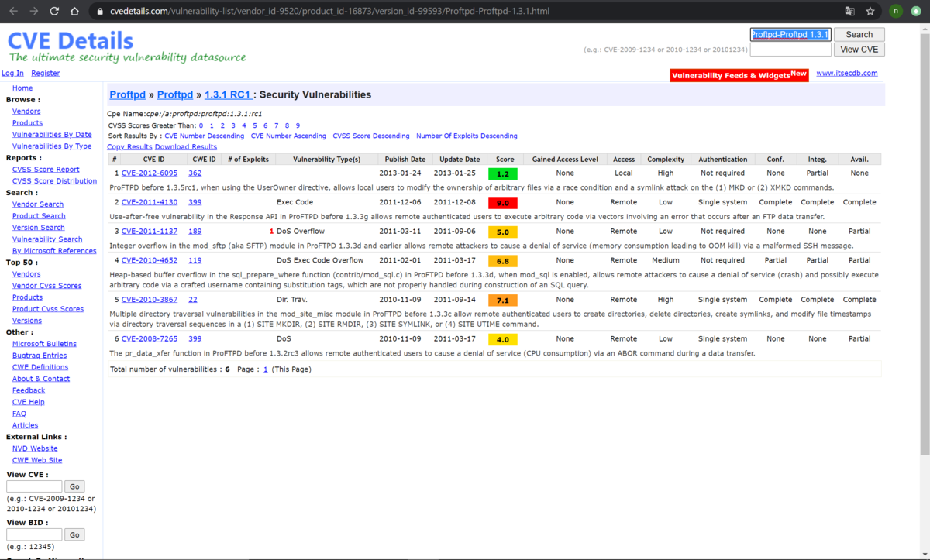
Task: Open Microsoft Bulletins link
Action: pos(44,344)
